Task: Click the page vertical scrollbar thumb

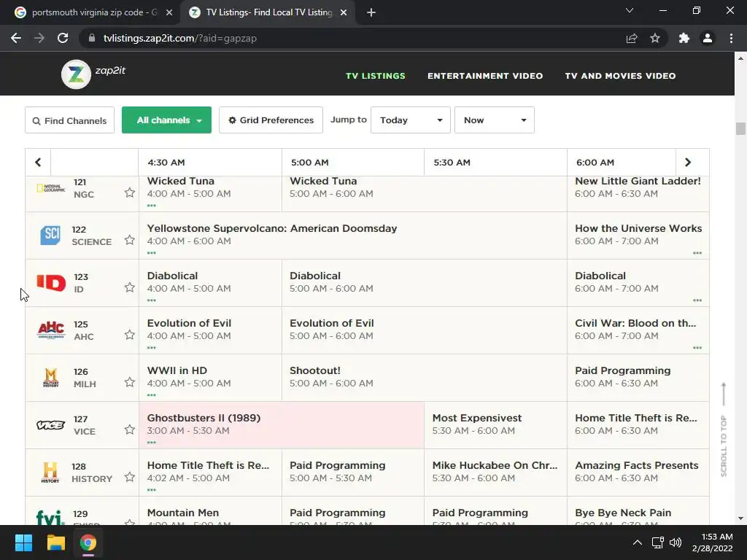Action: (x=740, y=128)
